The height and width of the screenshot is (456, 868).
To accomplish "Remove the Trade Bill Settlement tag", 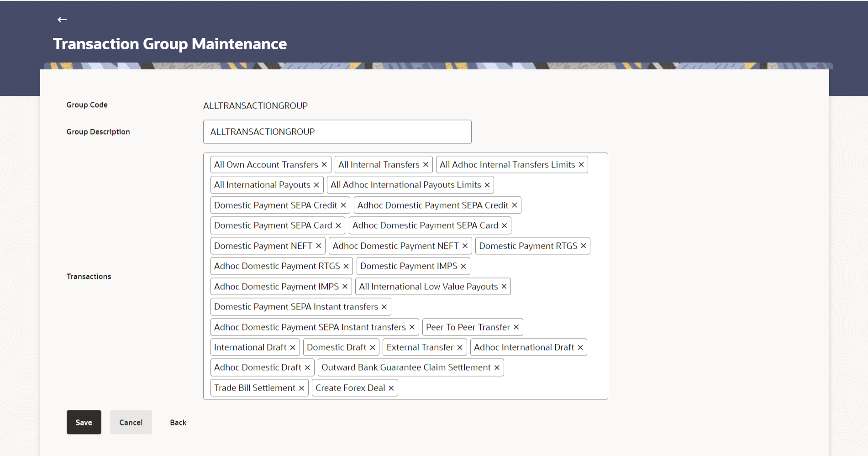I will click(x=301, y=388).
